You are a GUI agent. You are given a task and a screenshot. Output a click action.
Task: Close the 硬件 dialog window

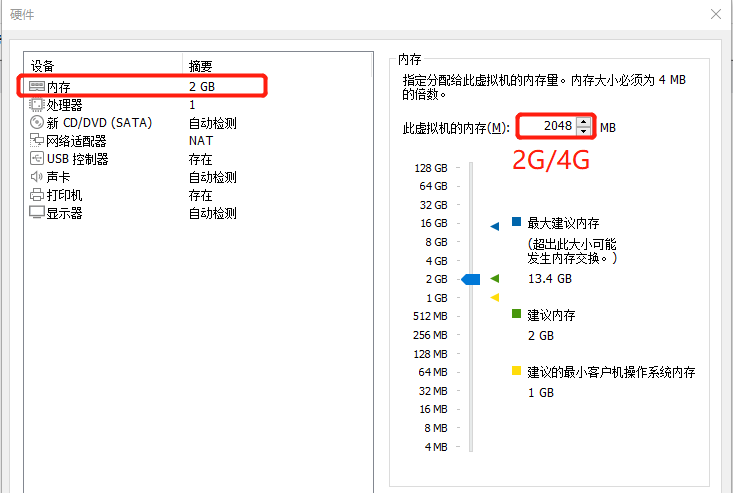[x=716, y=14]
